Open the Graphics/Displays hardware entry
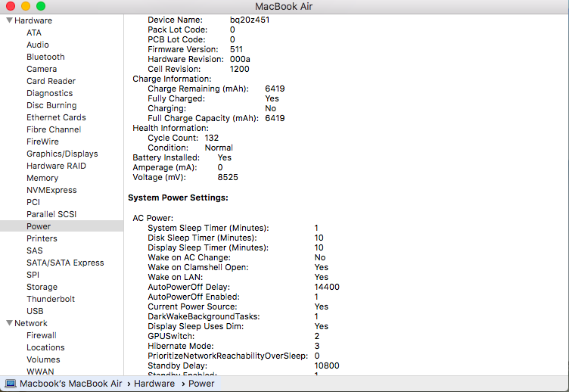The height and width of the screenshot is (392, 569). point(62,154)
